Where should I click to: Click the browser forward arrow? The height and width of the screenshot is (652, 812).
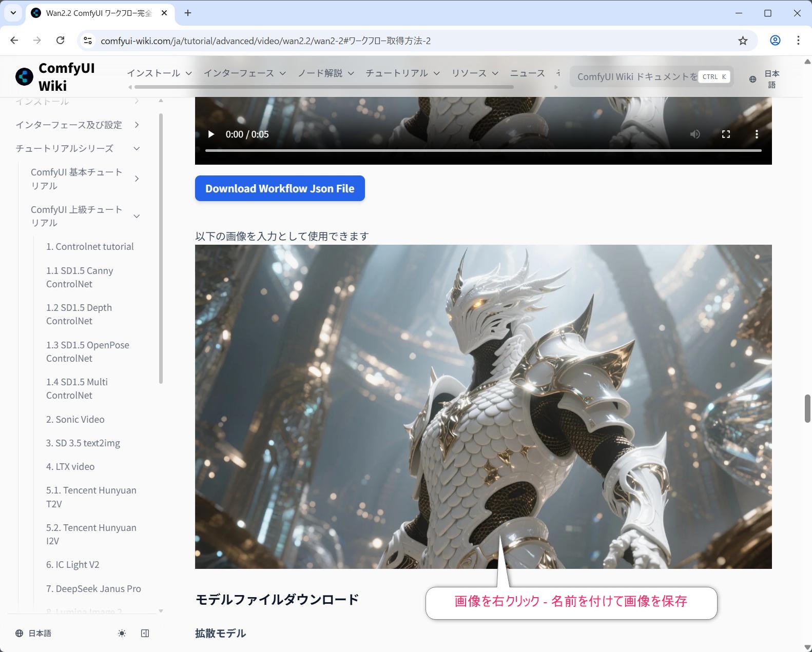point(37,41)
